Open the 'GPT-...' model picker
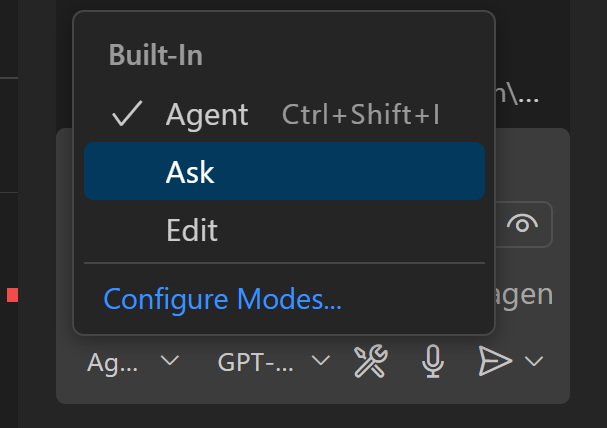Viewport: 607px width, 428px height. tap(255, 362)
